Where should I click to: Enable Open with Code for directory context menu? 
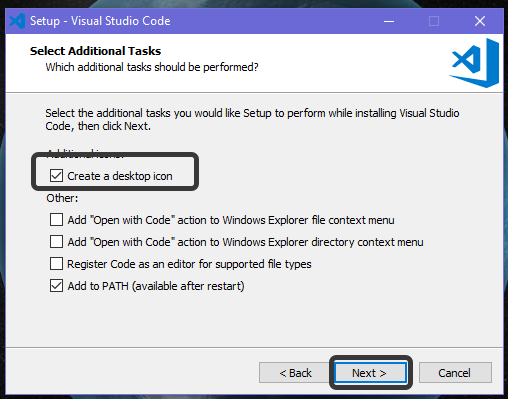[x=56, y=242]
